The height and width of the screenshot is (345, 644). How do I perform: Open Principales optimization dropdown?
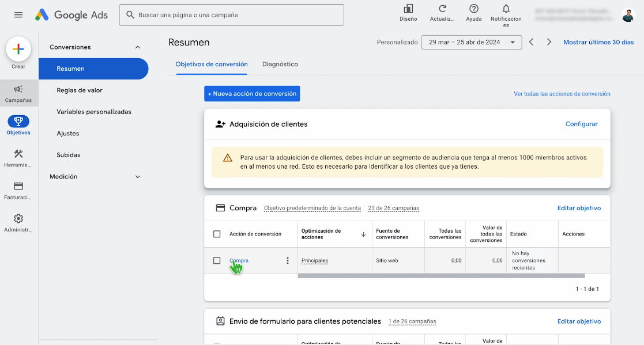click(x=315, y=260)
